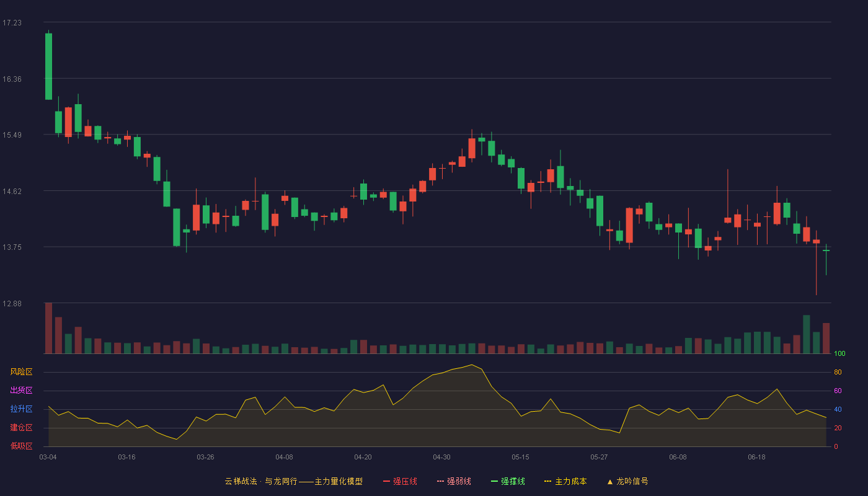Click the red 0 indicator scale value
The height and width of the screenshot is (496, 868).
pos(836,446)
